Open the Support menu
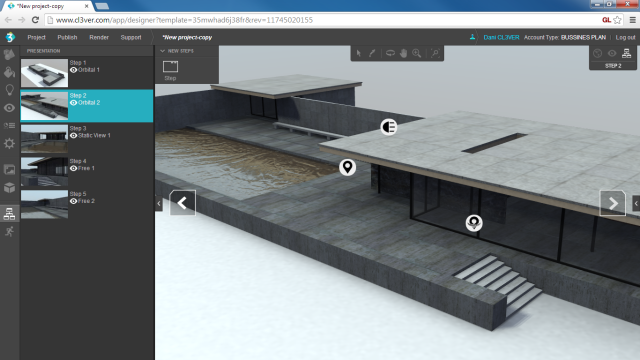Viewport: 640px width, 360px height. (x=131, y=37)
